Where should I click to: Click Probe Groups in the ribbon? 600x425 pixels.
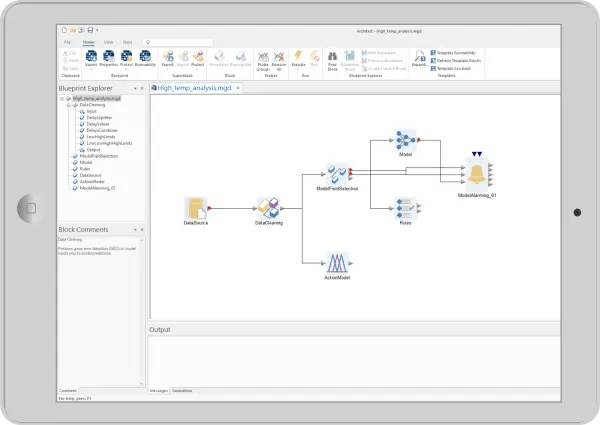tap(263, 60)
